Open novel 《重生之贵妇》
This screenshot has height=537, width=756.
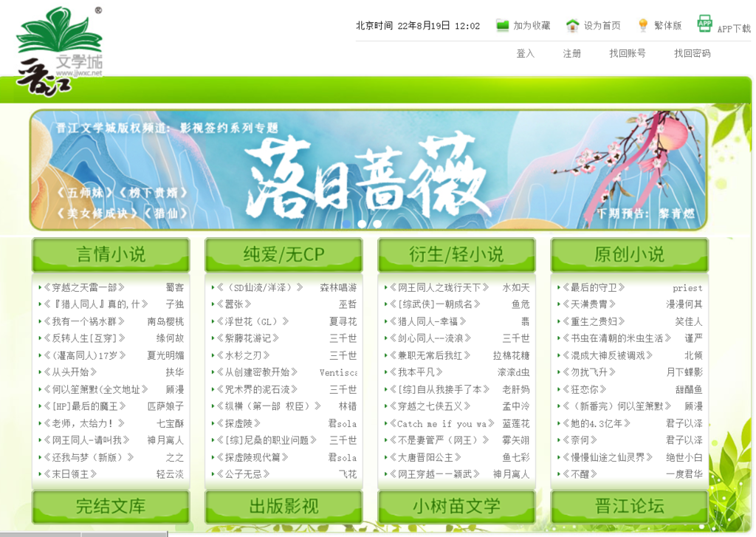coord(594,321)
